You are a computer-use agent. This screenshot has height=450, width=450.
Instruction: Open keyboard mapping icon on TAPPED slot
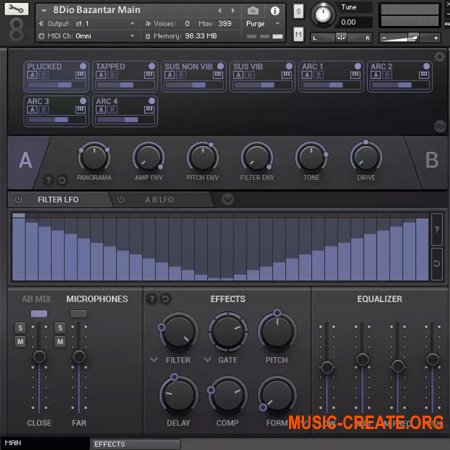click(149, 75)
